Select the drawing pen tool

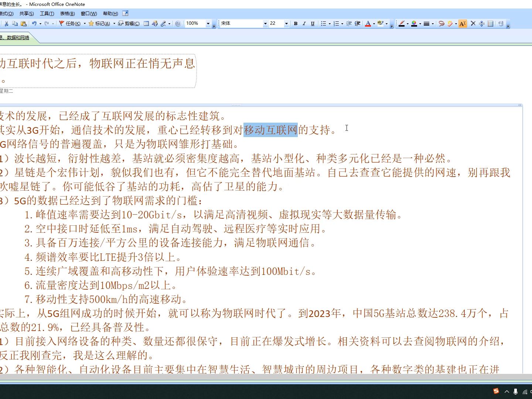(x=402, y=23)
